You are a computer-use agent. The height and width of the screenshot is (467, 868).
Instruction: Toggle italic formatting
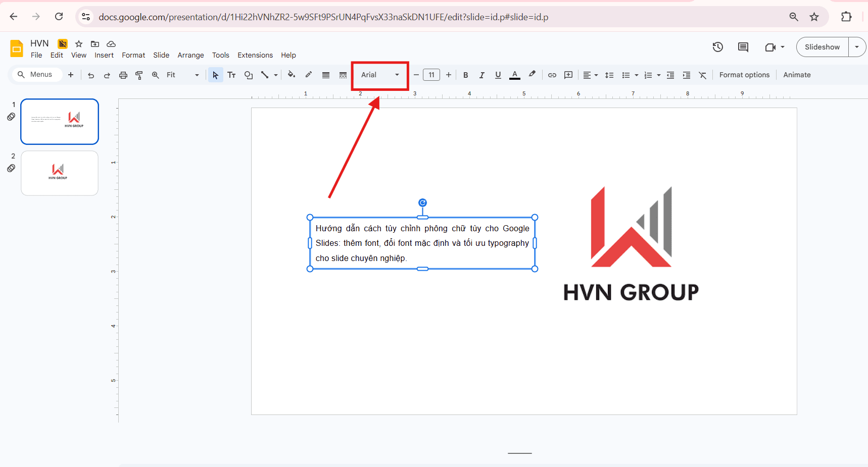tap(481, 75)
